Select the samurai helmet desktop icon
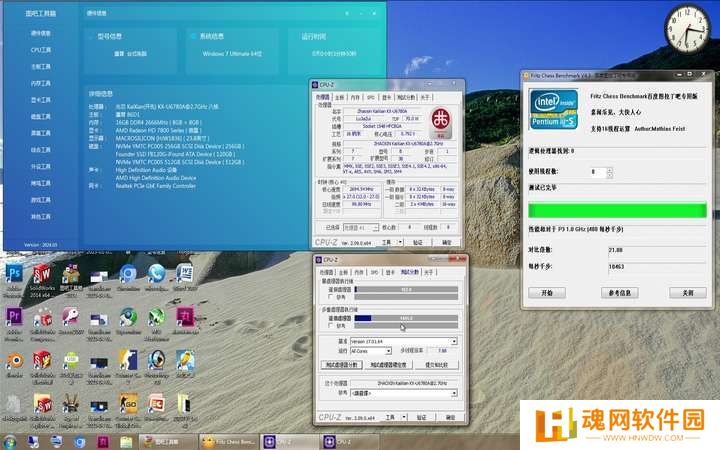The image size is (720, 450). point(71,404)
